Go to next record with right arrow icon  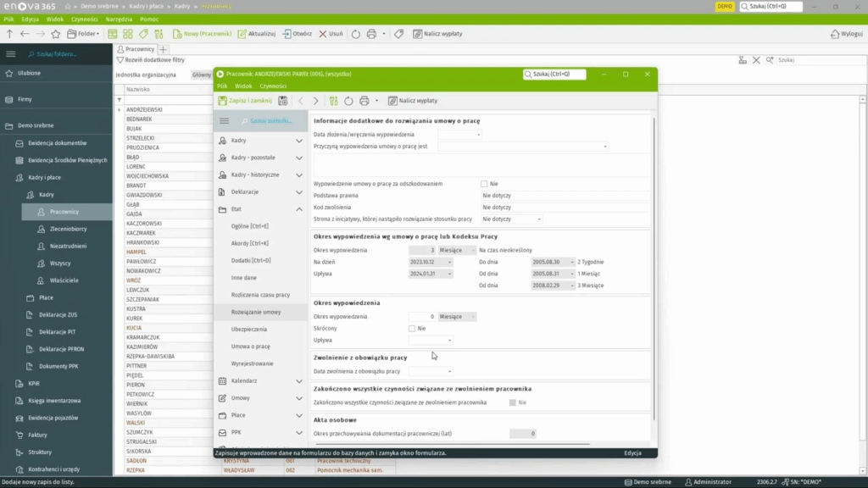point(315,101)
